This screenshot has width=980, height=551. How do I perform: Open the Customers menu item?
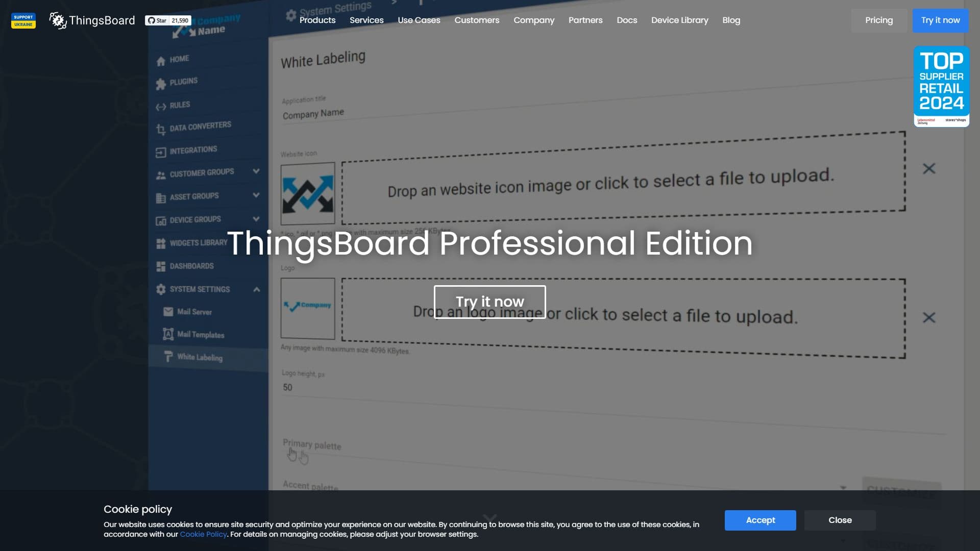click(477, 20)
